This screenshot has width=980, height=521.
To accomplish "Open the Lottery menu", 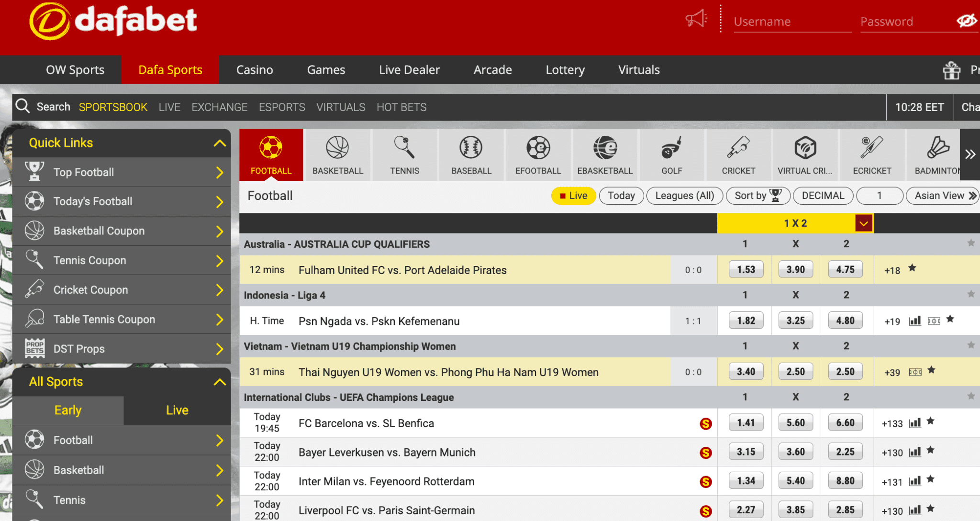I will (x=565, y=70).
